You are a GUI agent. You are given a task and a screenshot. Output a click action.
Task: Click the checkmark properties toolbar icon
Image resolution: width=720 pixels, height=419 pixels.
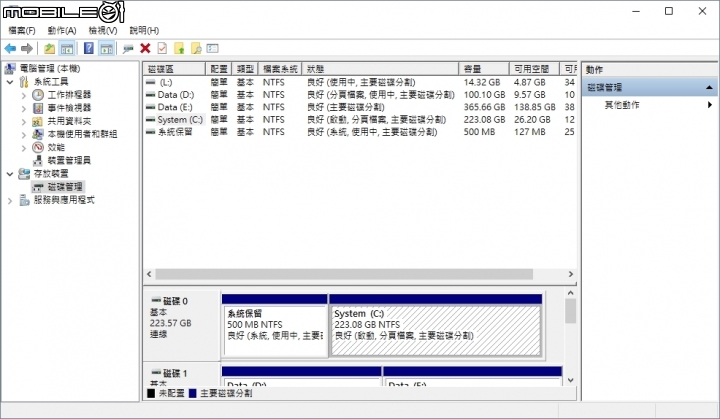click(x=162, y=48)
